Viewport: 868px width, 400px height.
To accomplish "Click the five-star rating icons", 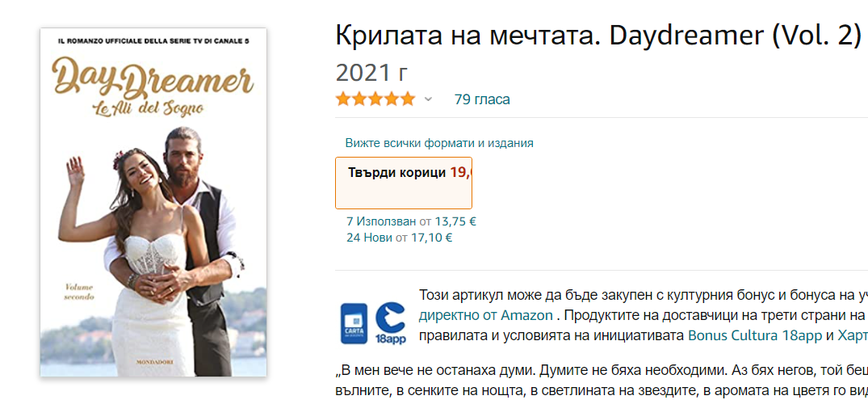I will click(375, 99).
